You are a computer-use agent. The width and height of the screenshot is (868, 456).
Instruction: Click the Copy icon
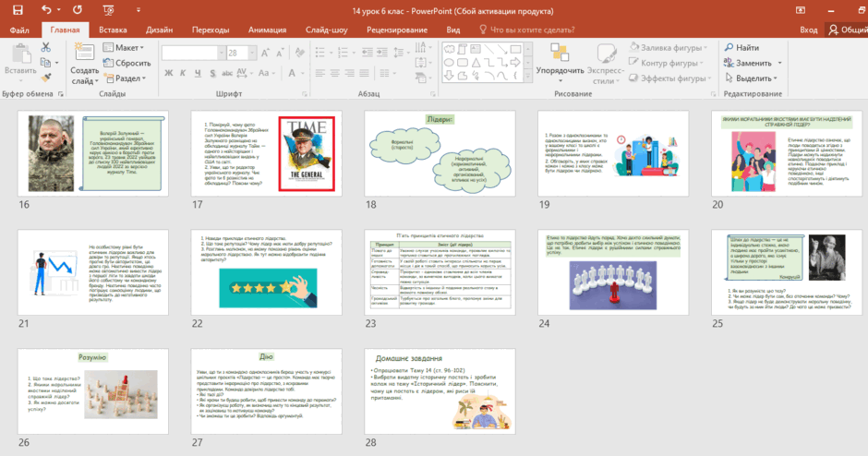pyautogui.click(x=46, y=63)
